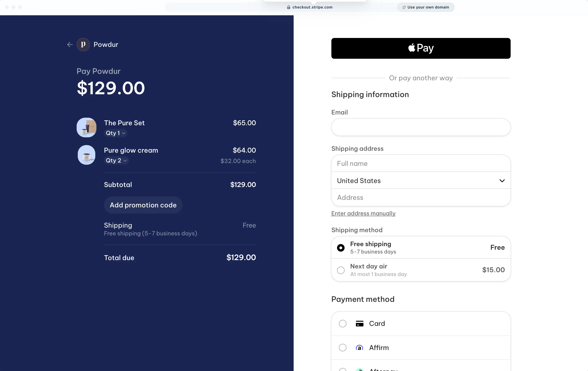Click Add promotion code
This screenshot has width=588, height=371.
point(143,205)
